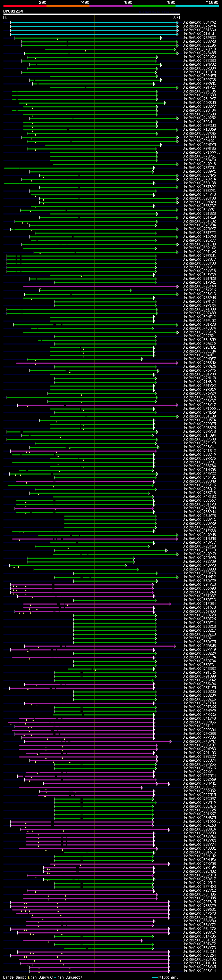222x980 pixels.
Task: Click the UniRef100_Q02070 entry
Action: [199, 57]
